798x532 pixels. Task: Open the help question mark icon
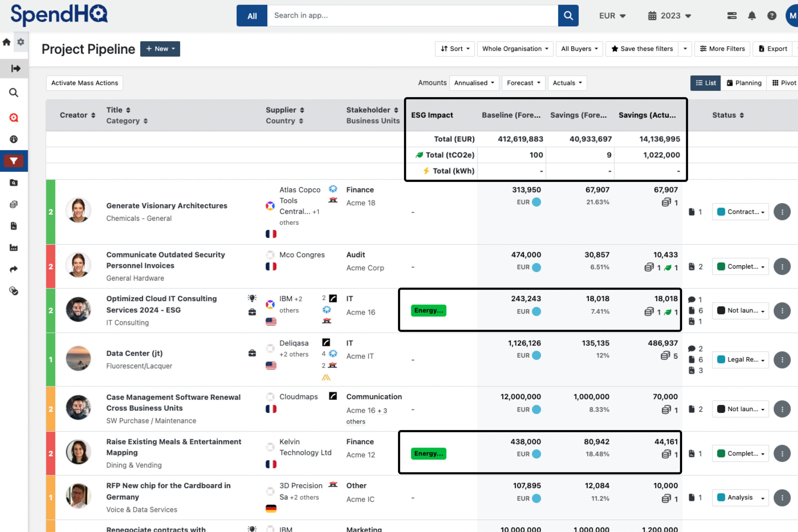772,16
